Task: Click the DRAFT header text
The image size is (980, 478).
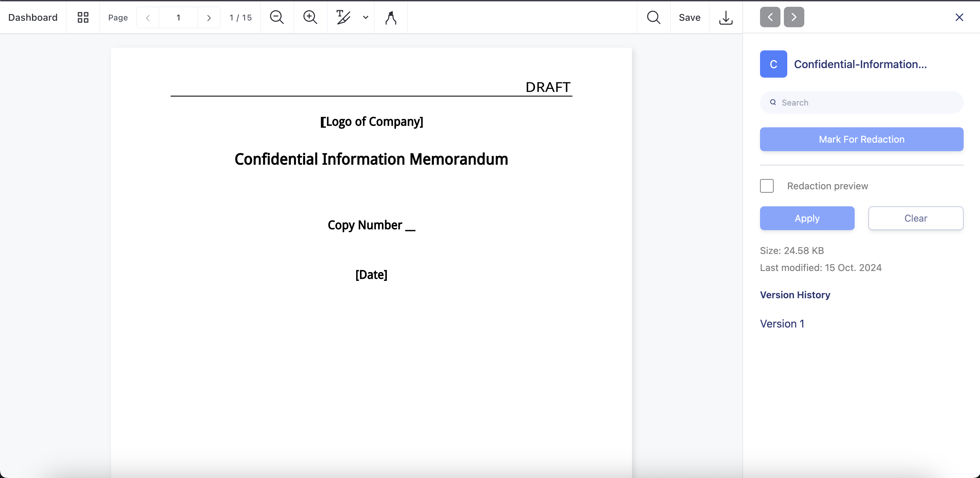Action: coord(548,87)
